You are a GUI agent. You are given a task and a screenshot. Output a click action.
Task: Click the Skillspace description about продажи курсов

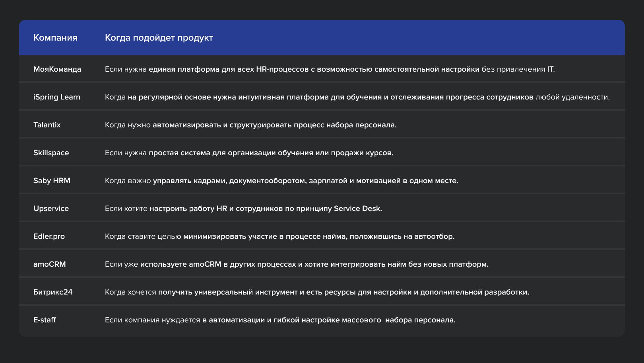point(249,153)
